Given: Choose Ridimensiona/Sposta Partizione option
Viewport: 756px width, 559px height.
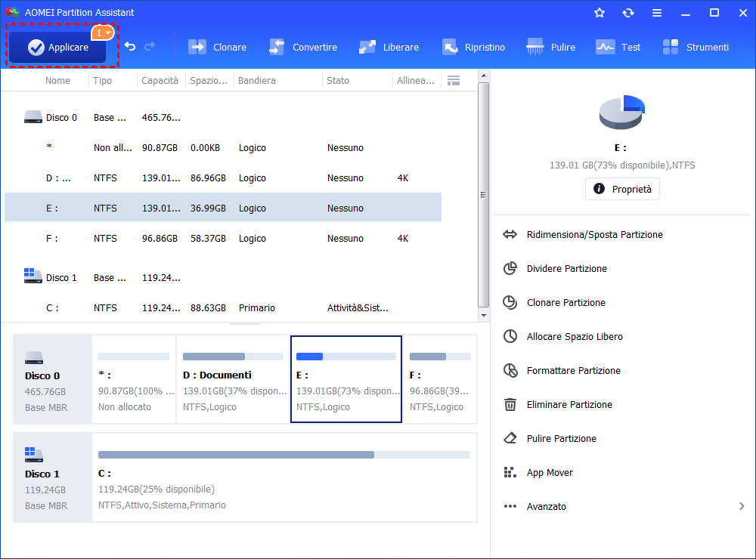Looking at the screenshot, I should click(x=594, y=235).
